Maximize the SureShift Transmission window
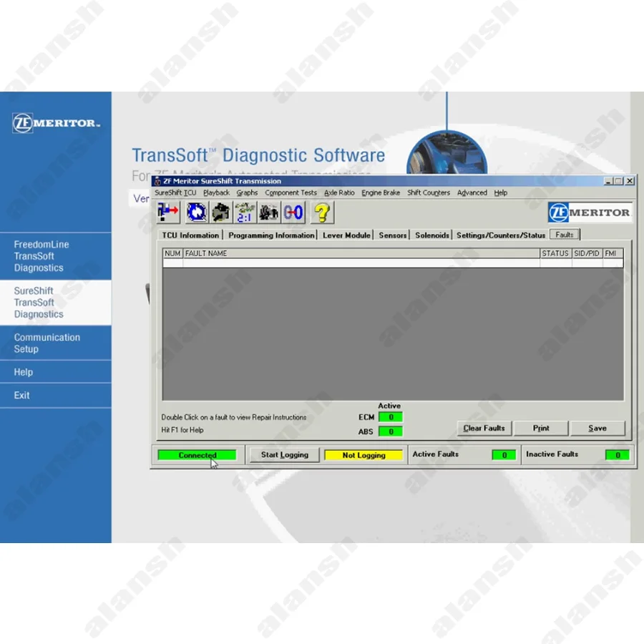Image resolution: width=644 pixels, height=644 pixels. (618, 181)
